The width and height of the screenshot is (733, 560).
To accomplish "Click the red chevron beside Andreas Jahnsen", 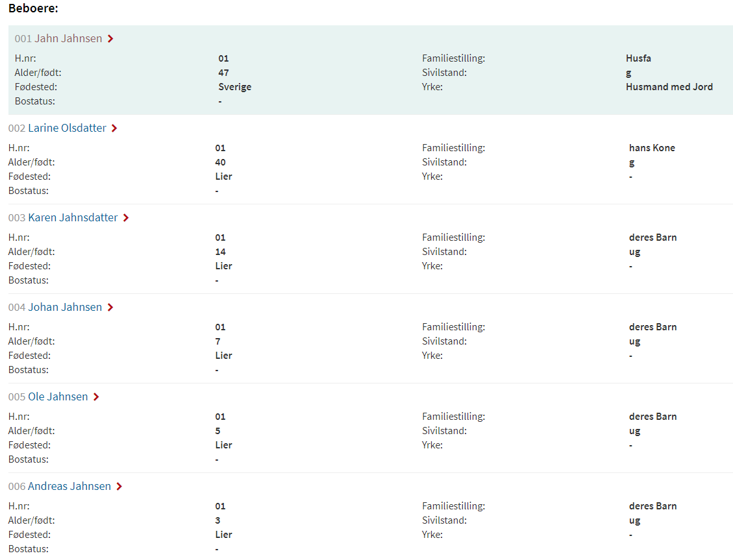I will [x=119, y=486].
